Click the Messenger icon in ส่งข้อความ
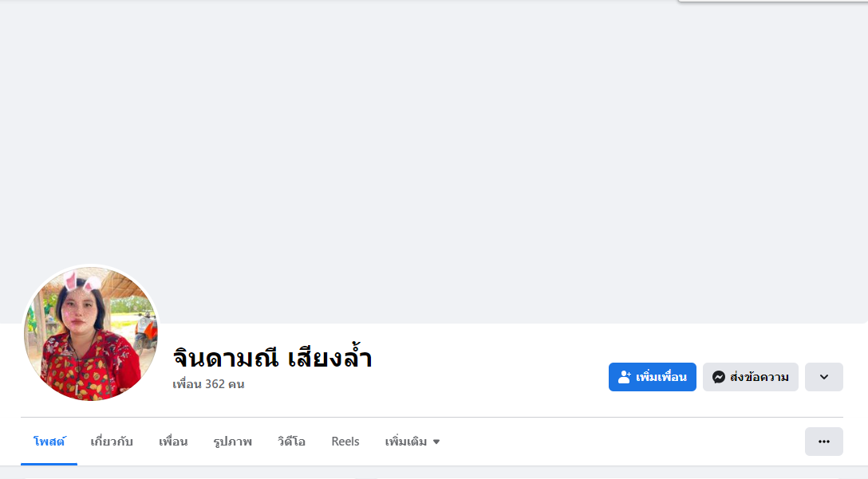This screenshot has width=868, height=479. [719, 377]
